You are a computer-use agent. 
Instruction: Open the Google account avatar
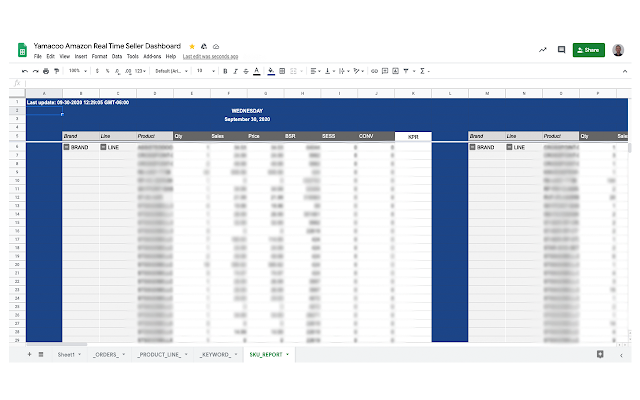(618, 50)
